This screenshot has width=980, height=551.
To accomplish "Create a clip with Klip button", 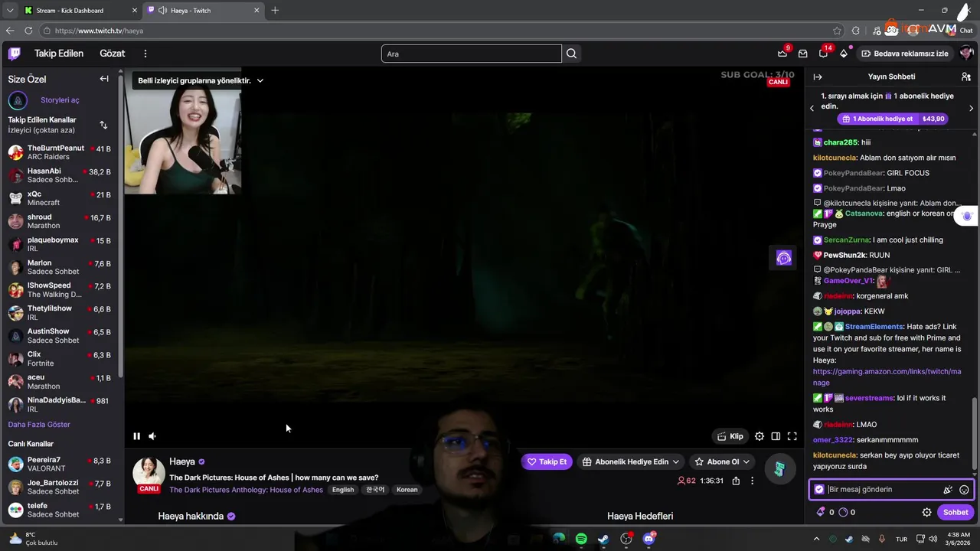I will point(730,436).
